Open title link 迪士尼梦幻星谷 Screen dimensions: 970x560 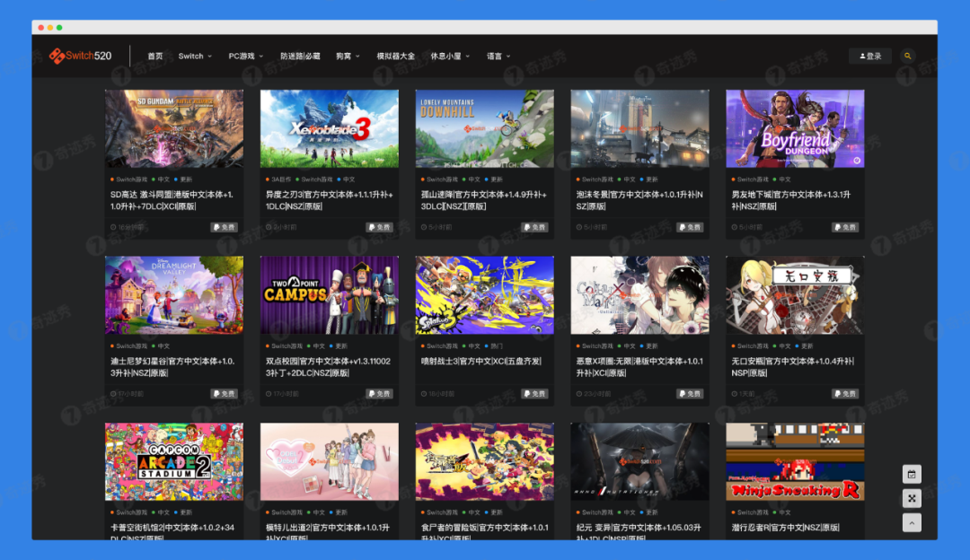(x=172, y=366)
